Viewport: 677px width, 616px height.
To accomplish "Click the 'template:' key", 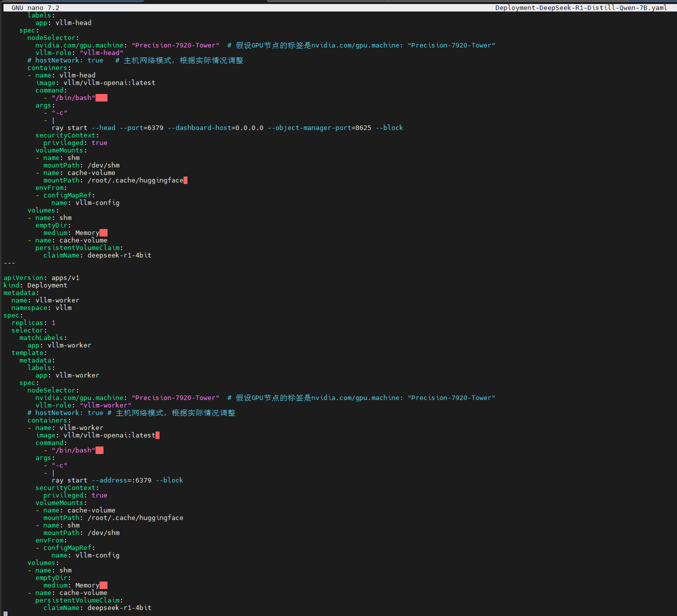I will 29,352.
